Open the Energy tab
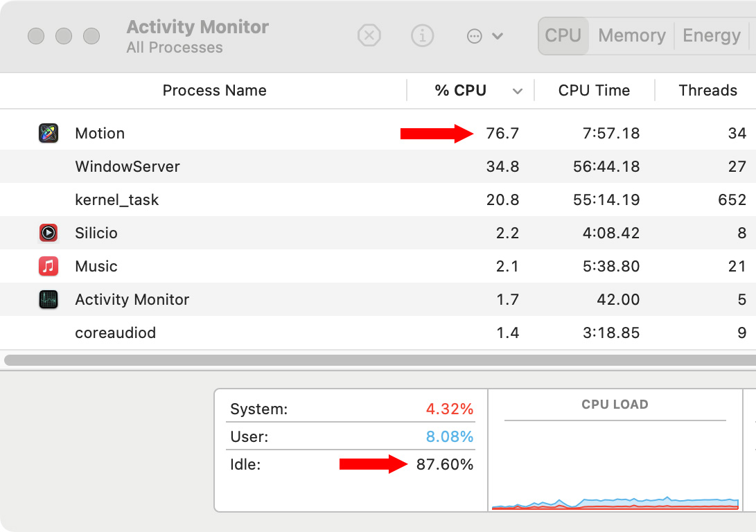This screenshot has height=532, width=756. click(711, 35)
